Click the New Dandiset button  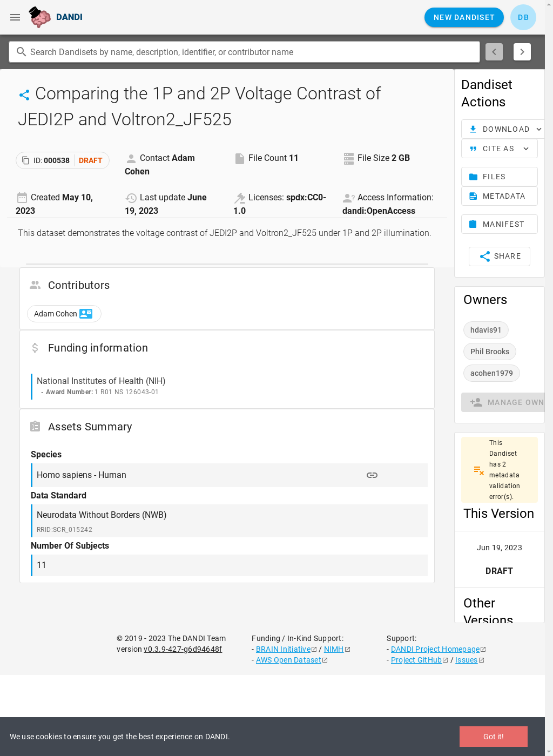(464, 17)
